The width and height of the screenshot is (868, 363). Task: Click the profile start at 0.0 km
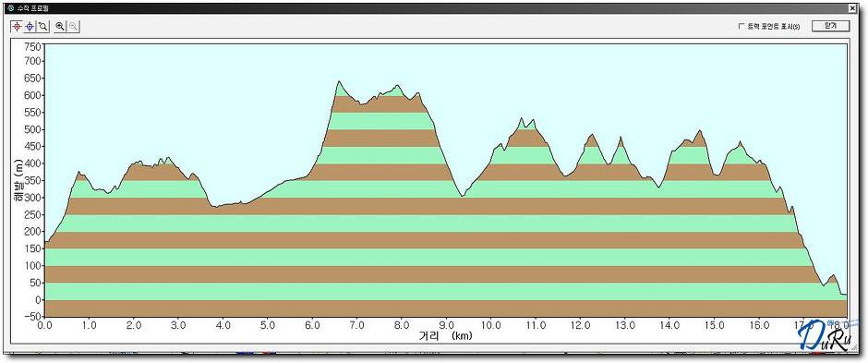pos(45,242)
